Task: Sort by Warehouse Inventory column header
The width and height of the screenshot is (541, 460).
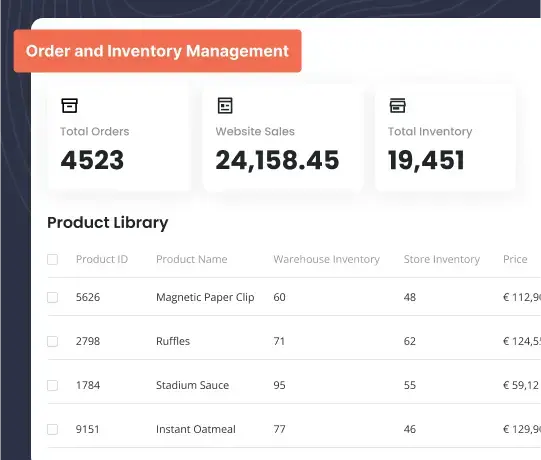Action: 326,259
